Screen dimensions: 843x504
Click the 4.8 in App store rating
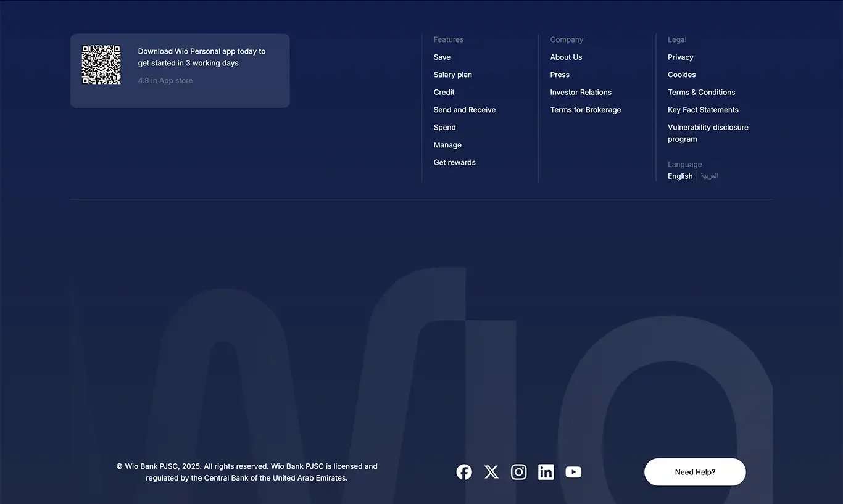165,81
